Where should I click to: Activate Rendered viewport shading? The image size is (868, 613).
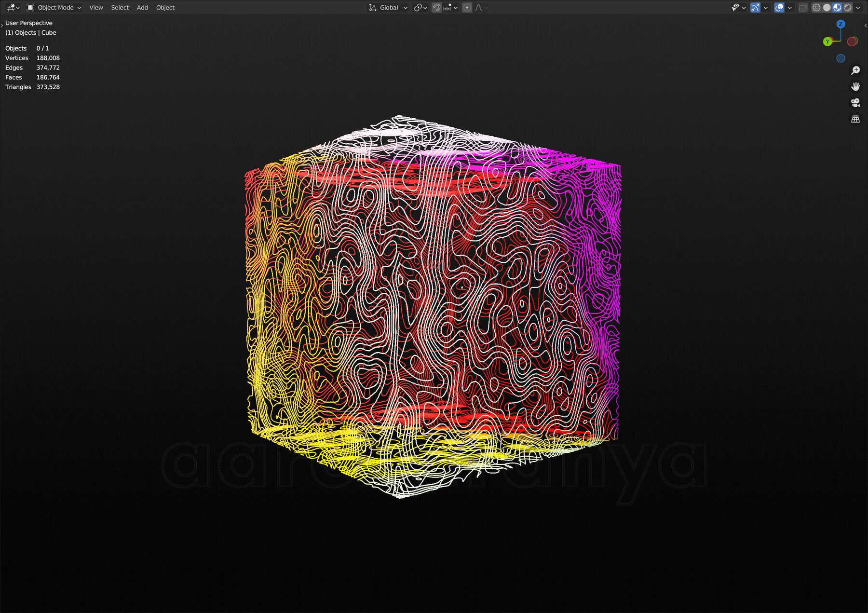pos(847,7)
